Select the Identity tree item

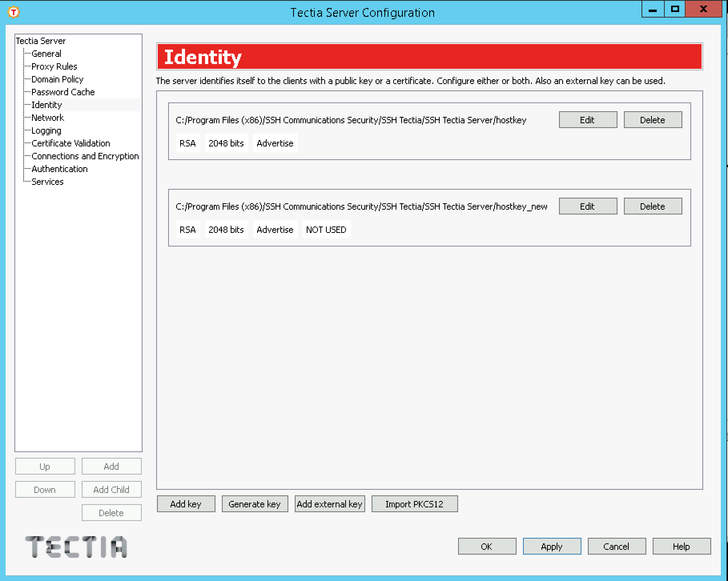pyautogui.click(x=46, y=105)
